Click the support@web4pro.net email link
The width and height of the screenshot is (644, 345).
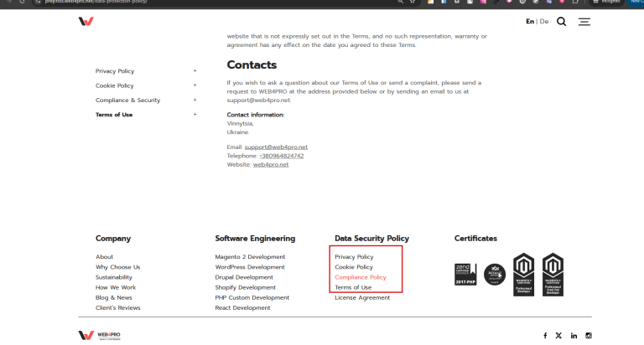click(276, 147)
